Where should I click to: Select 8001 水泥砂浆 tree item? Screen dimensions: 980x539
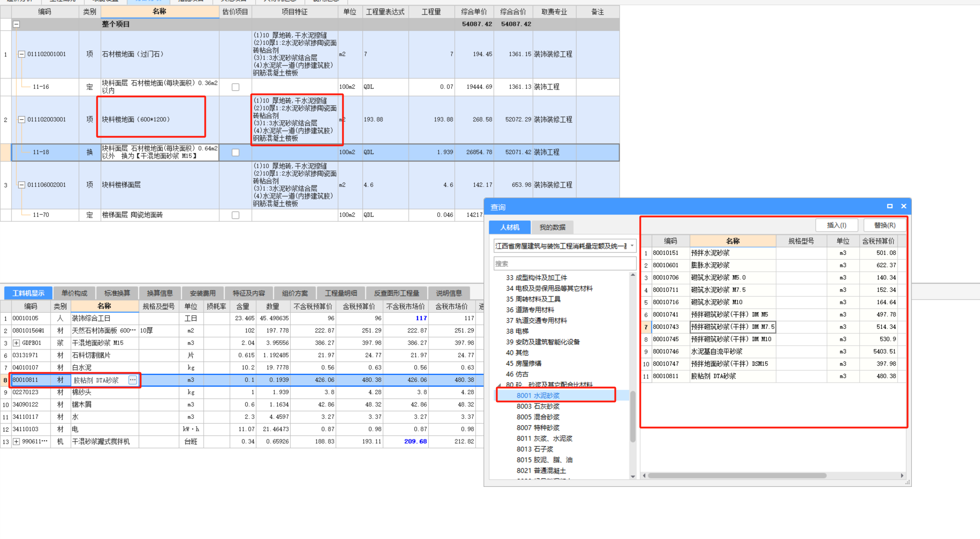[x=537, y=396]
